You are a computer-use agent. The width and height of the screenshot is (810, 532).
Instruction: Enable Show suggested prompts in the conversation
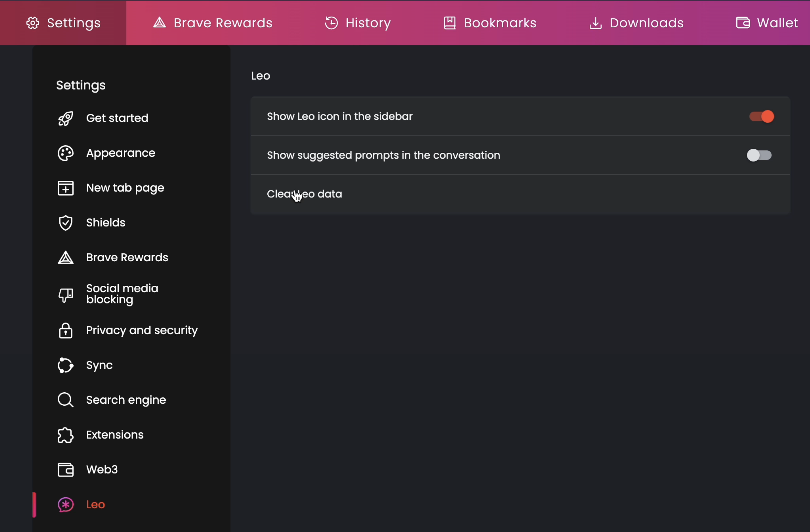click(759, 155)
